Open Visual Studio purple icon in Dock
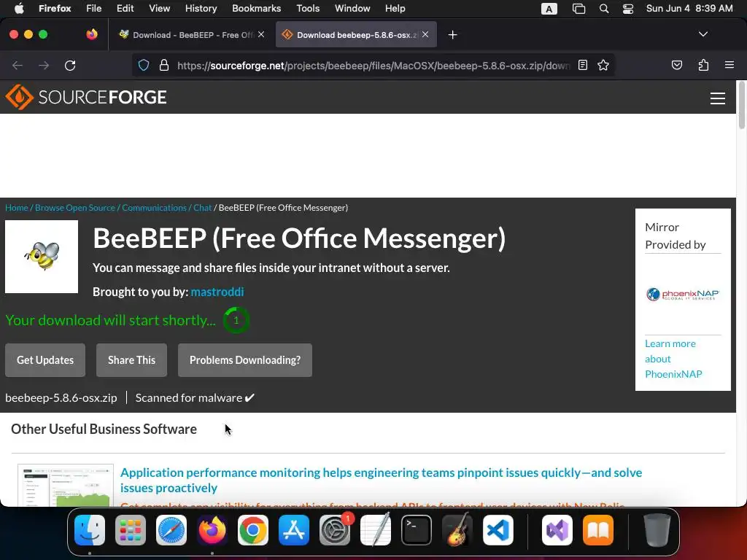Viewport: 747px width, 560px height. (x=557, y=530)
